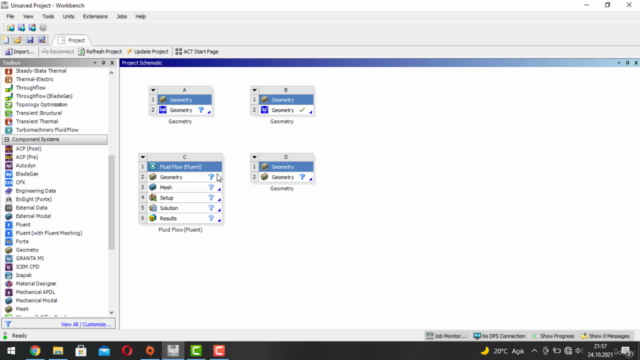Click Refresh Project
640x360 pixels.
click(x=100, y=51)
